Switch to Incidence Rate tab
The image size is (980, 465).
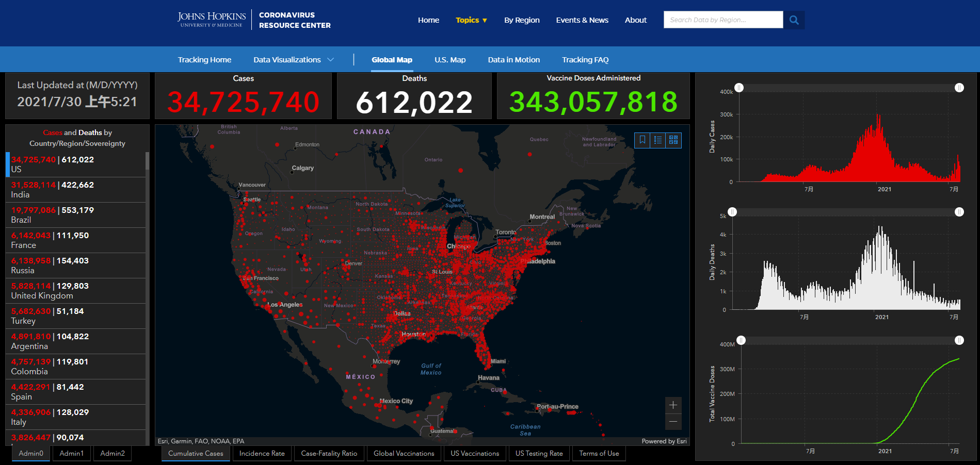point(262,454)
